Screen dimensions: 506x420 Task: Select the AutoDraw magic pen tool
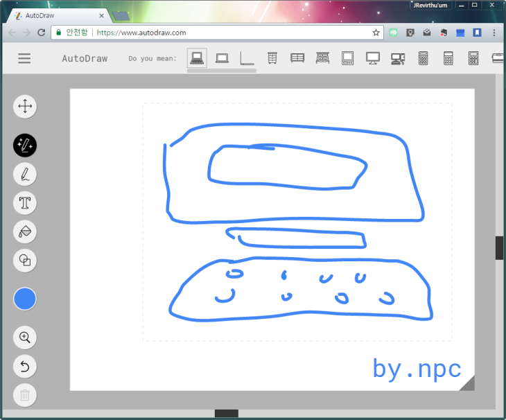[25, 145]
